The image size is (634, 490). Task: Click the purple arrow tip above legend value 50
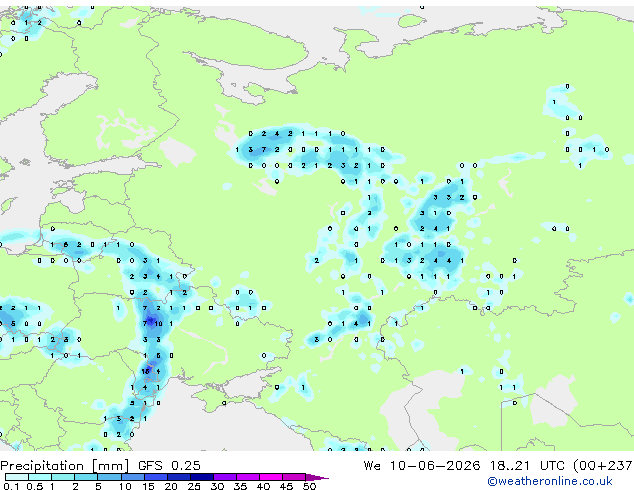(317, 477)
